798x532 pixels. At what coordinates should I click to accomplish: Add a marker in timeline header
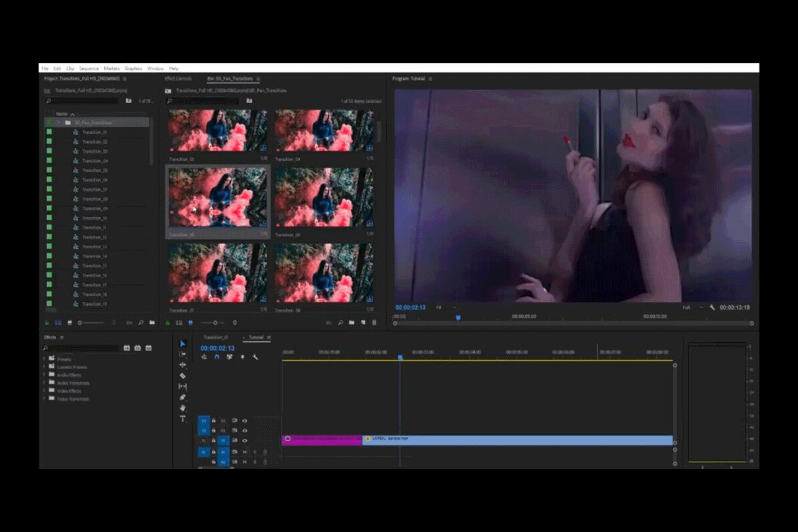pyautogui.click(x=242, y=357)
